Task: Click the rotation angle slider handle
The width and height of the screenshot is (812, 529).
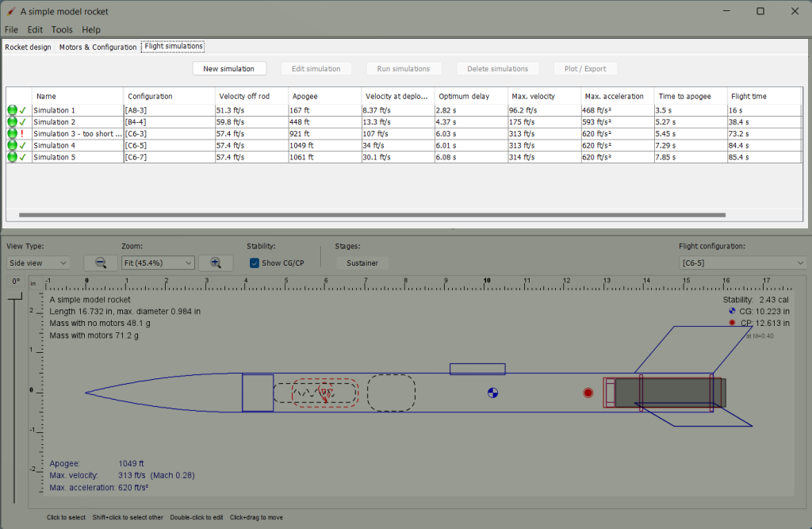Action: 15,297
